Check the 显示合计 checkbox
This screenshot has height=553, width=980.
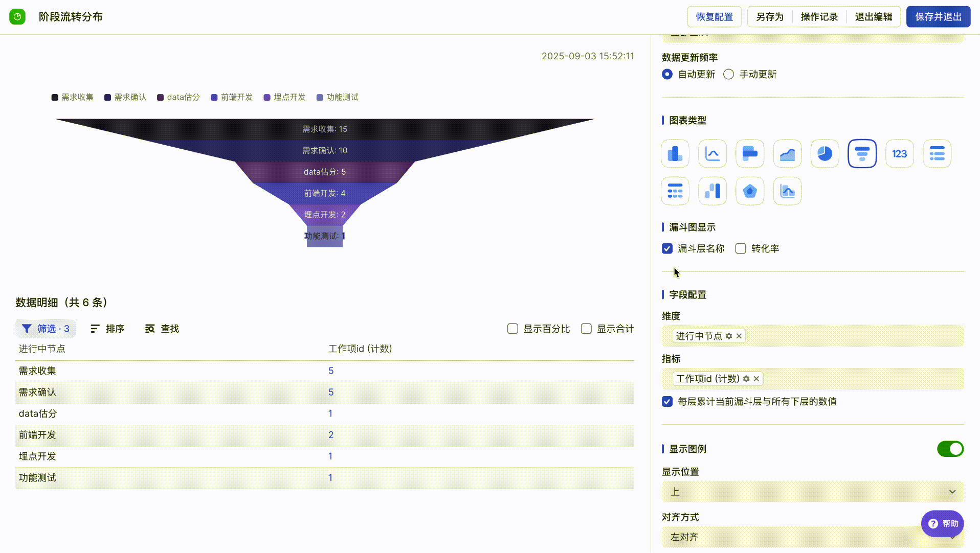(586, 329)
